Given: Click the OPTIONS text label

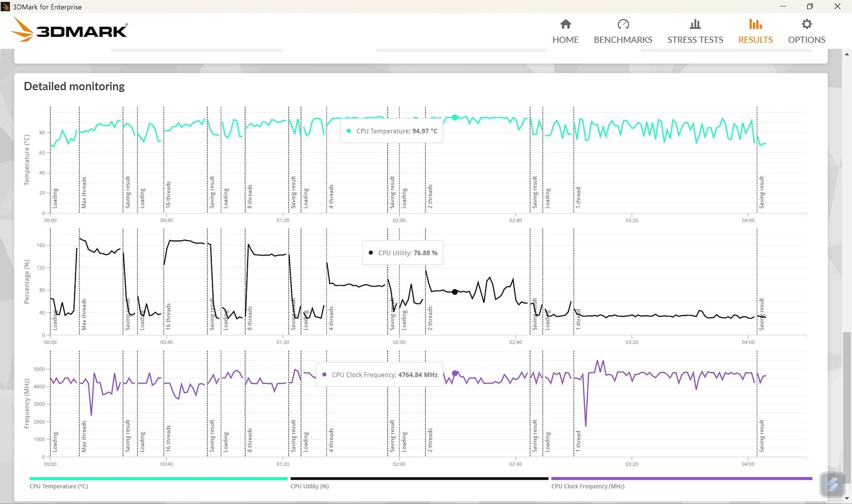Looking at the screenshot, I should (806, 40).
